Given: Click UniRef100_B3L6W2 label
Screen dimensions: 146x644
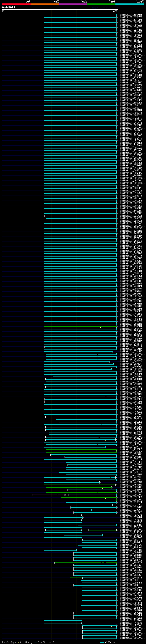Looking at the screenshot, I should point(131,371).
